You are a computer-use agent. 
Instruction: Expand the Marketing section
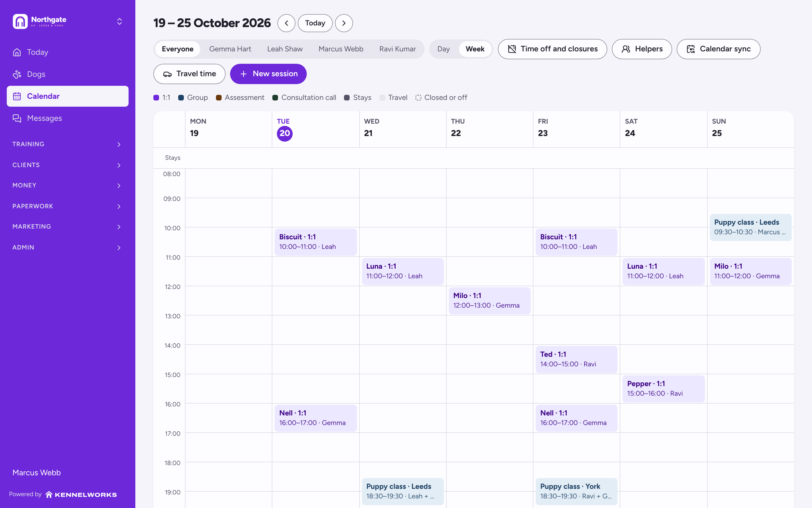(67, 226)
